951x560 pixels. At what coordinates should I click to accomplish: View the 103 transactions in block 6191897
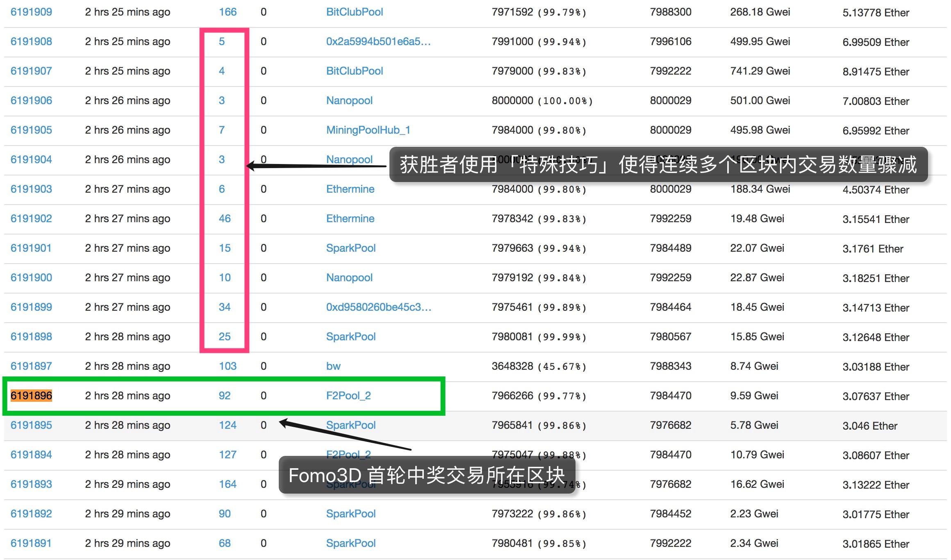pyautogui.click(x=228, y=366)
